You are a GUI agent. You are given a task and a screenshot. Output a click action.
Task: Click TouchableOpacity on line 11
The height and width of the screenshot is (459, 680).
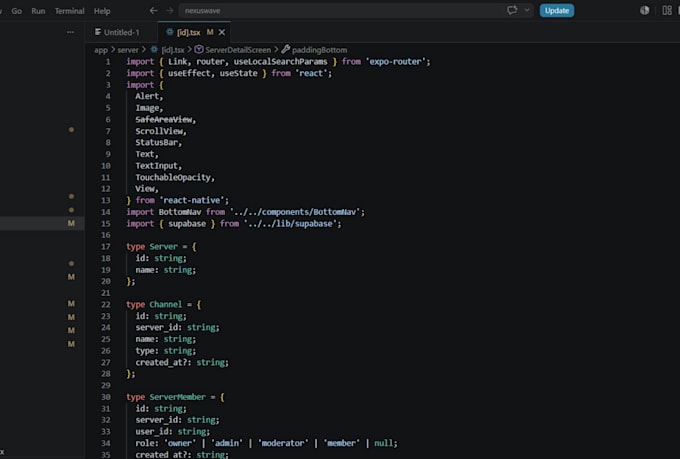(173, 177)
